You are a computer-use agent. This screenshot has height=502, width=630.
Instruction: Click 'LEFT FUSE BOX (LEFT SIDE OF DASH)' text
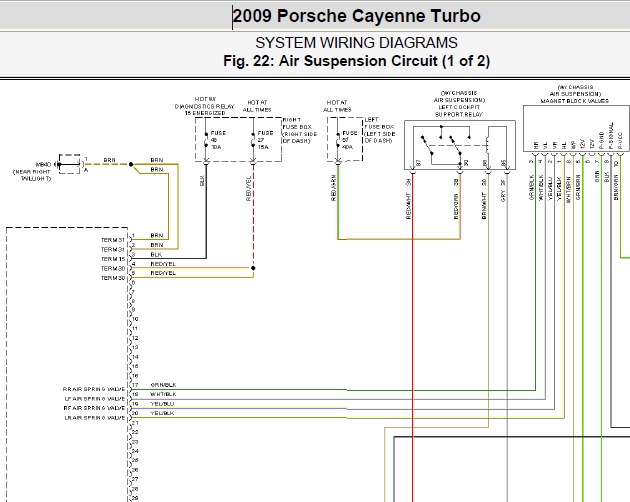[x=380, y=130]
